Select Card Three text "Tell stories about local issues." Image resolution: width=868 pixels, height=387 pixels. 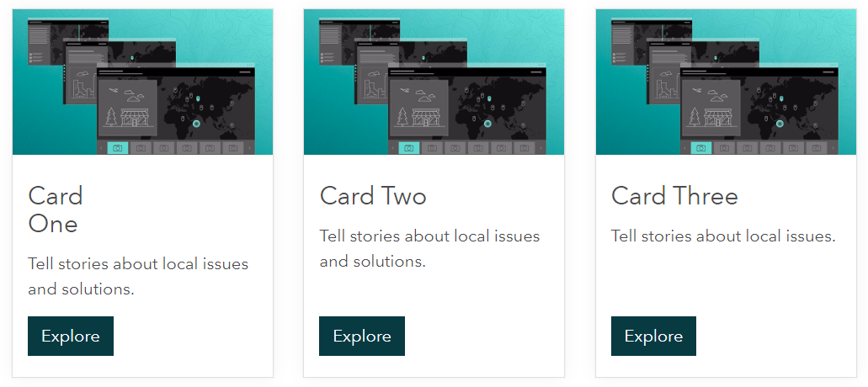pos(723,236)
